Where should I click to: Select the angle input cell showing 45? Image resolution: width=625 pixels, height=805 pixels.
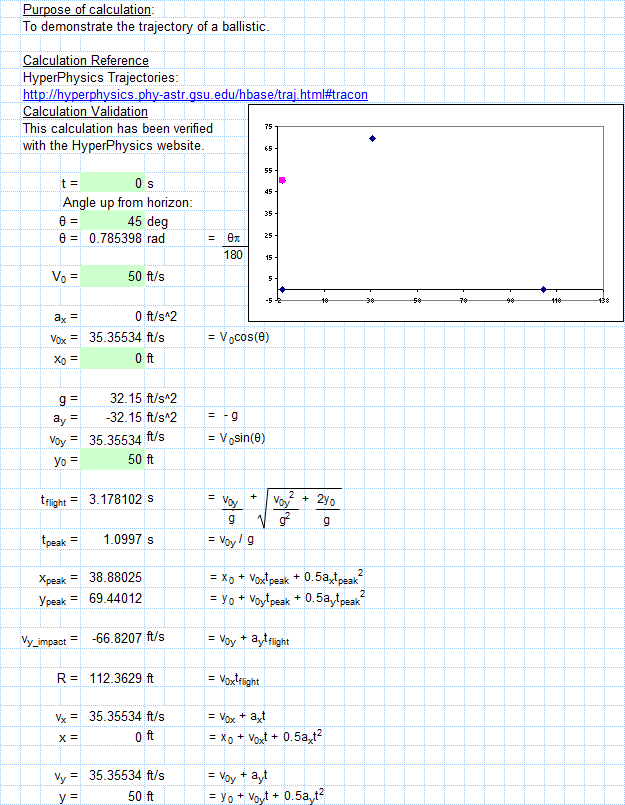(112, 221)
